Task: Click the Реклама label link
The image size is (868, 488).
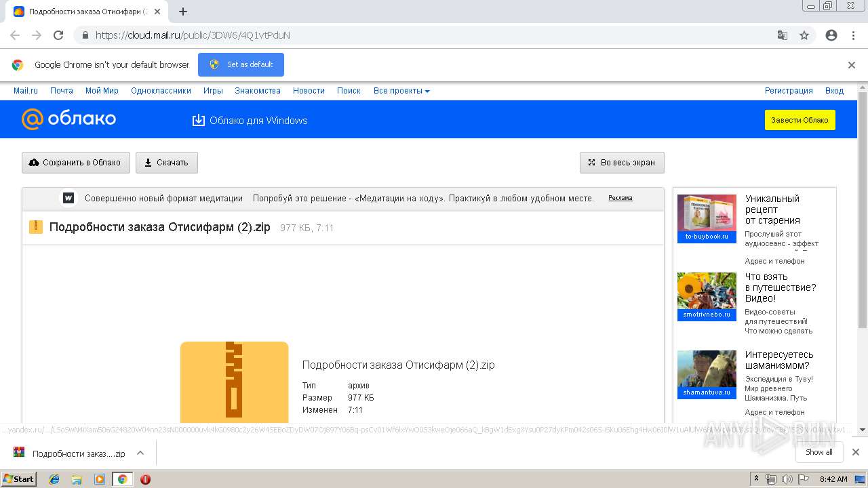Action: click(x=620, y=198)
